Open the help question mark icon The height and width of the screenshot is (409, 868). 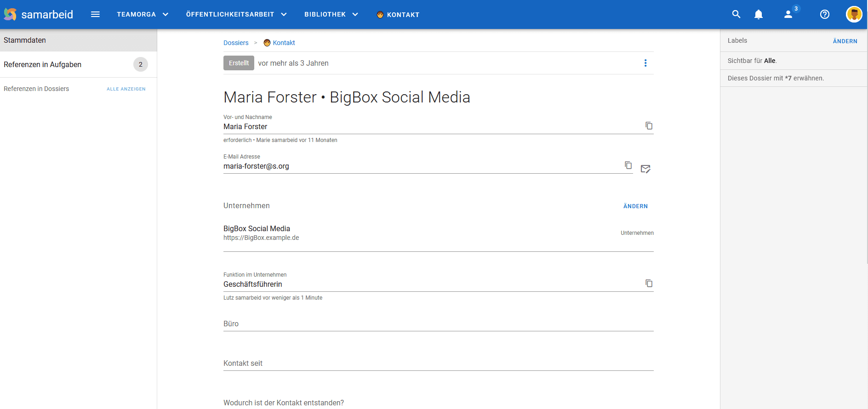coord(824,14)
